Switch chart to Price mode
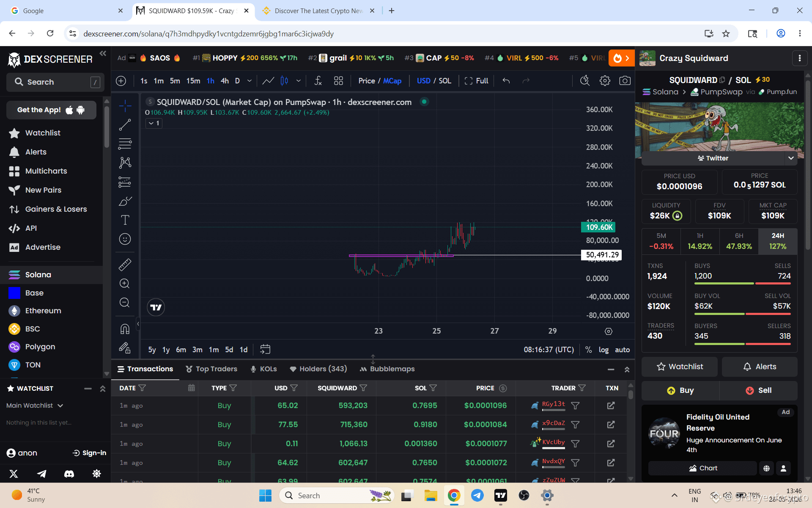812x508 pixels. point(367,81)
